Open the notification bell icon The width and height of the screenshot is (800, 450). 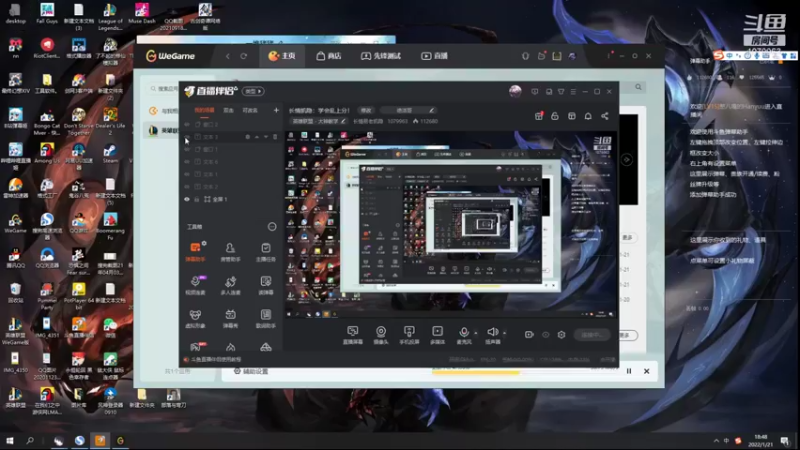click(588, 116)
